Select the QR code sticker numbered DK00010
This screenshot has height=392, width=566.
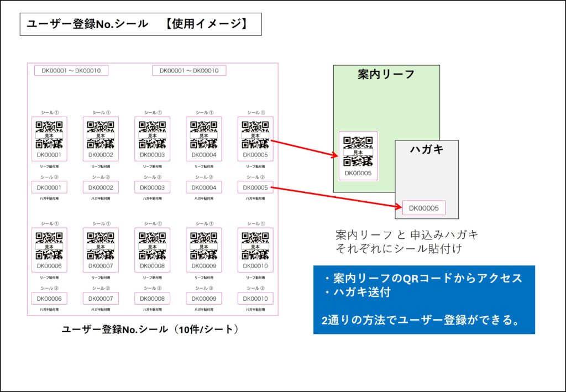(x=255, y=249)
